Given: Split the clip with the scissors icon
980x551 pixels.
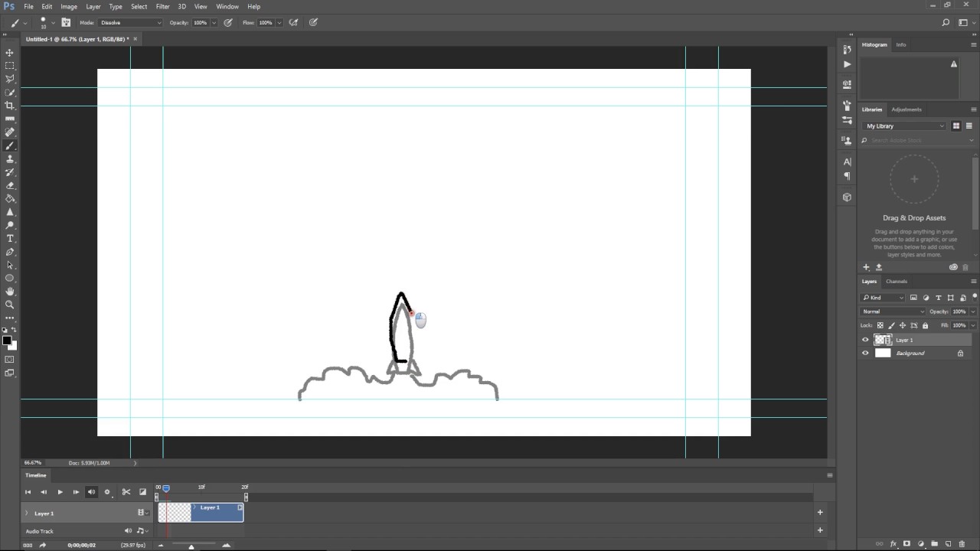Looking at the screenshot, I should click(x=126, y=492).
